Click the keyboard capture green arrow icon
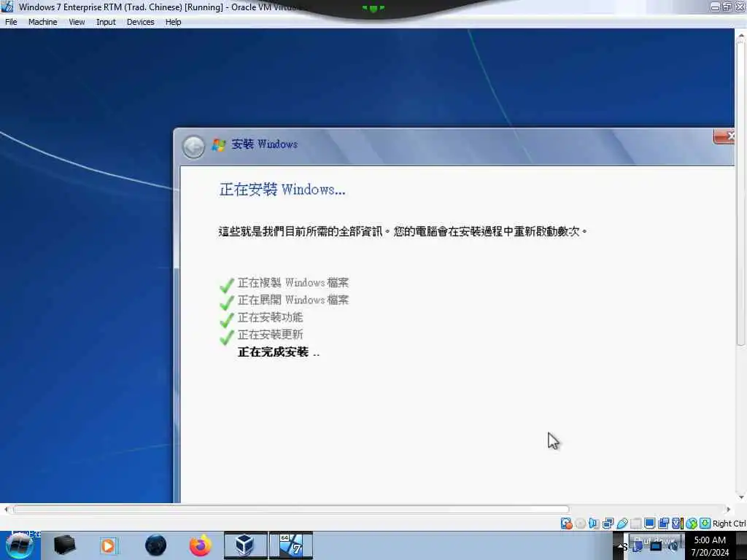747x560 pixels. 705,524
